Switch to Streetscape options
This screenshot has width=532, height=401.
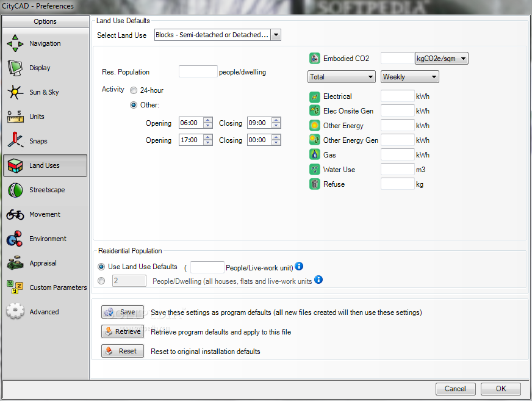tap(45, 190)
